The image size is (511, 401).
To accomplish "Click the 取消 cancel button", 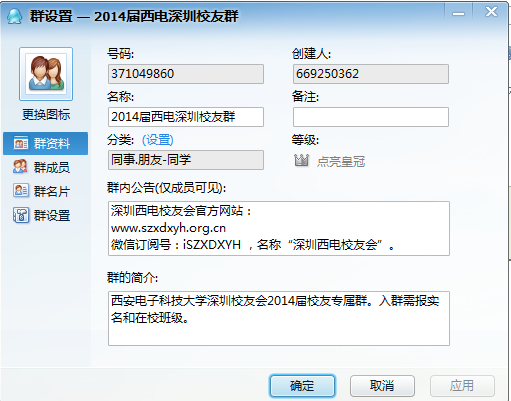I will pos(382,386).
